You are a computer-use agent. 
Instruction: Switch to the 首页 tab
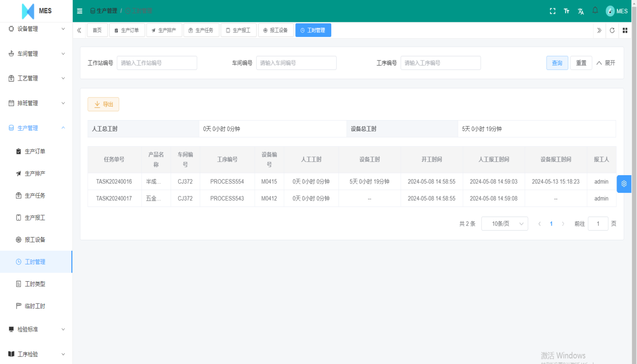pyautogui.click(x=97, y=30)
